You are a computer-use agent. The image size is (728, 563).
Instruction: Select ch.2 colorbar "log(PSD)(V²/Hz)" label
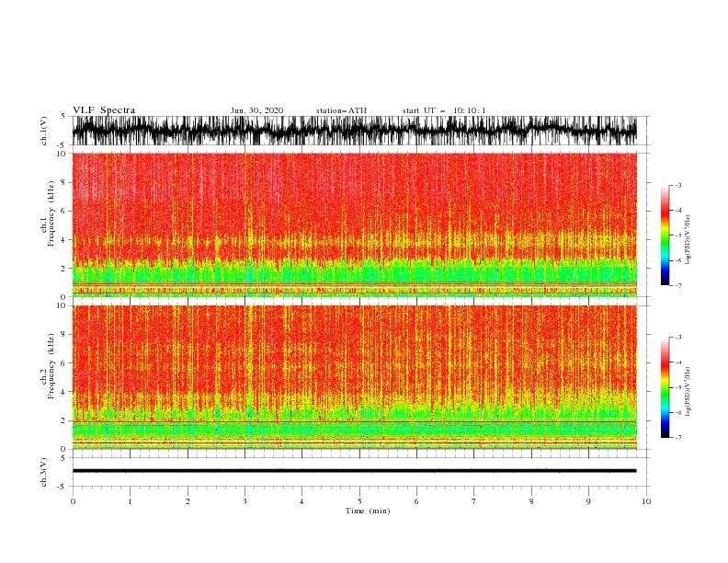(688, 392)
